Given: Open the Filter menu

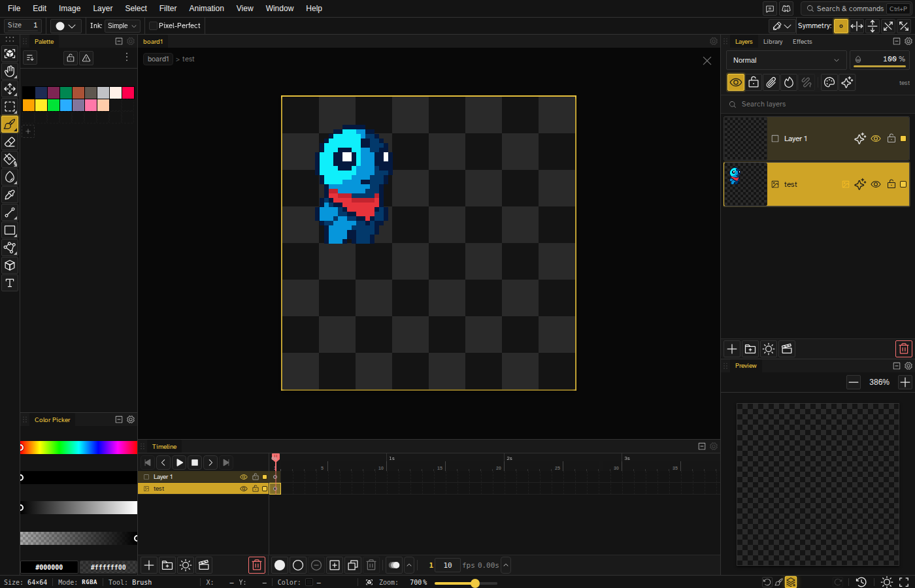Looking at the screenshot, I should coord(168,8).
